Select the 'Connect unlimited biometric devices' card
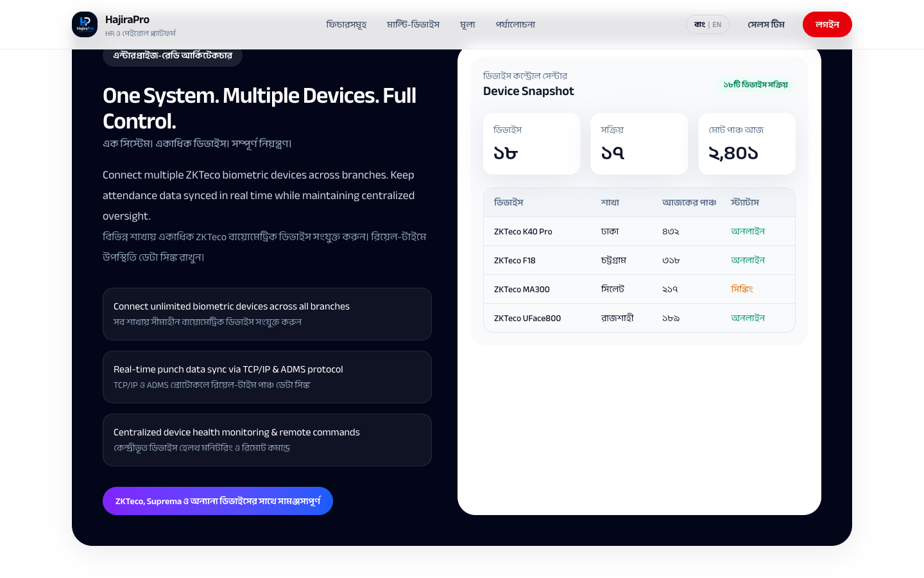 267,314
